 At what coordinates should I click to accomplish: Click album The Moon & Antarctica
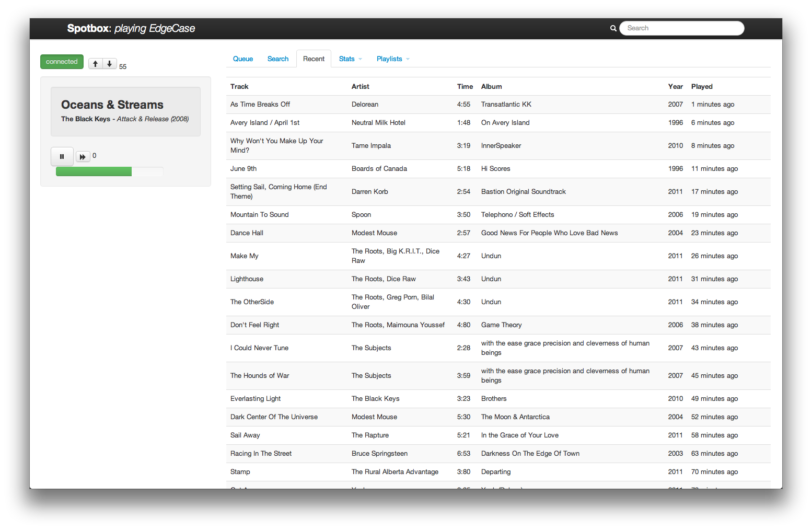pos(515,417)
